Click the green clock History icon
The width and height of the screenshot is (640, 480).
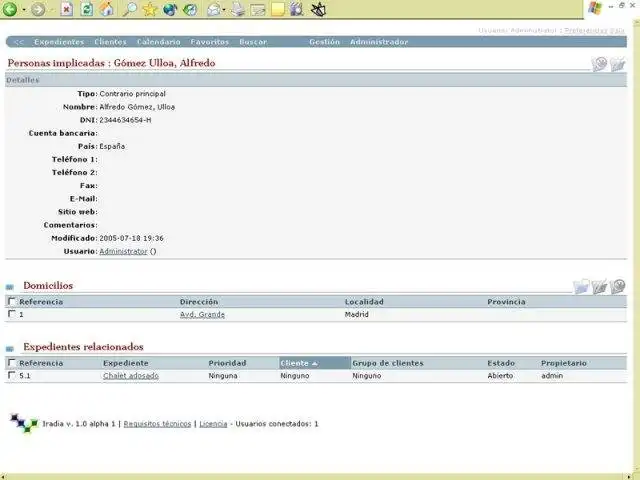[190, 9]
